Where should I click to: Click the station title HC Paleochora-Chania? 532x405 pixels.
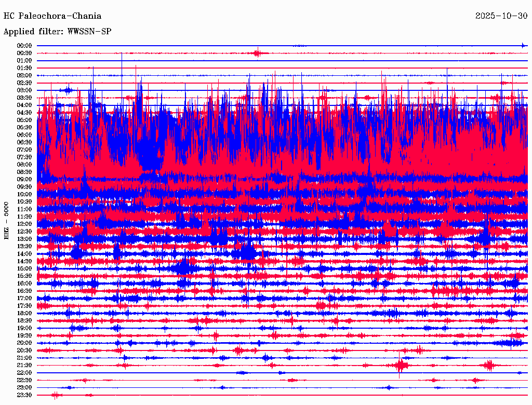coord(52,16)
